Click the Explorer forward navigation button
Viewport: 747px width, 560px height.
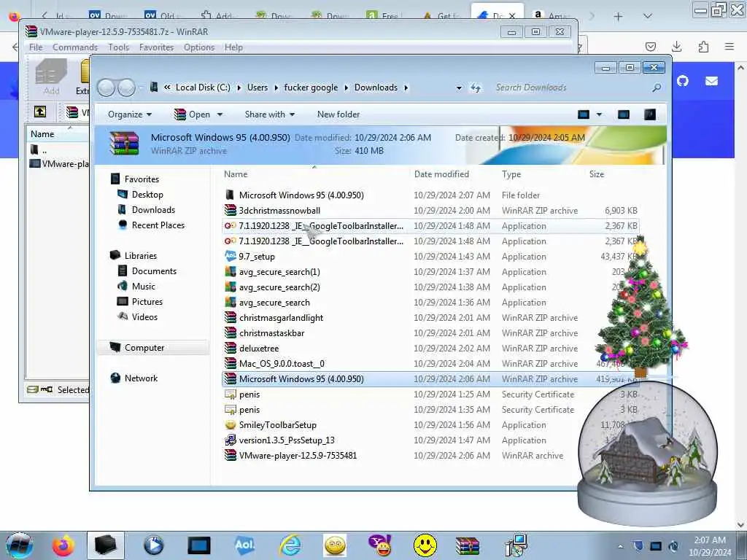[127, 87]
